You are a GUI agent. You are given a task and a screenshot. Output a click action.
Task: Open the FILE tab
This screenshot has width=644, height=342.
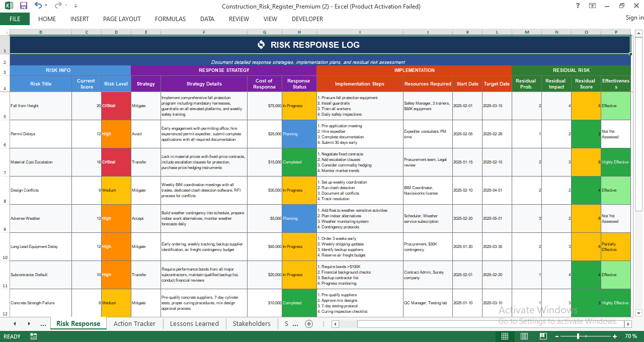pos(15,19)
